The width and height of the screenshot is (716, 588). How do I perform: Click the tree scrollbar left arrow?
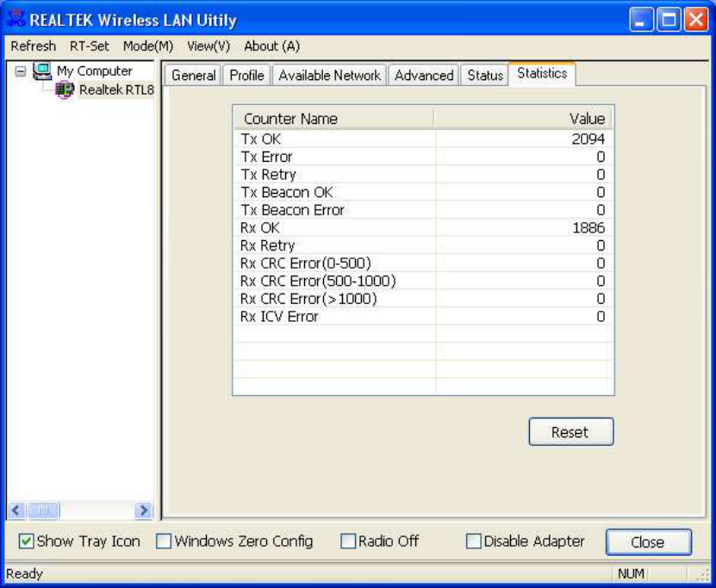pos(16,510)
